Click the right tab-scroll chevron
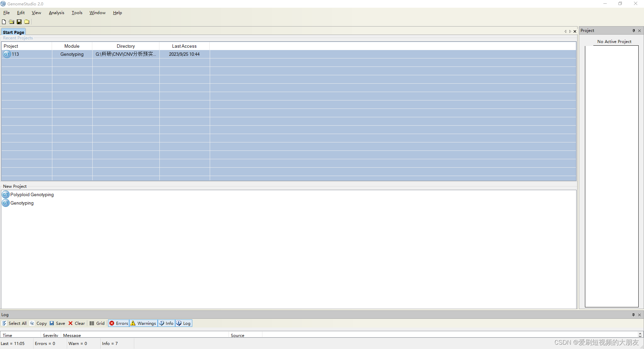This screenshot has height=349, width=644. click(570, 31)
